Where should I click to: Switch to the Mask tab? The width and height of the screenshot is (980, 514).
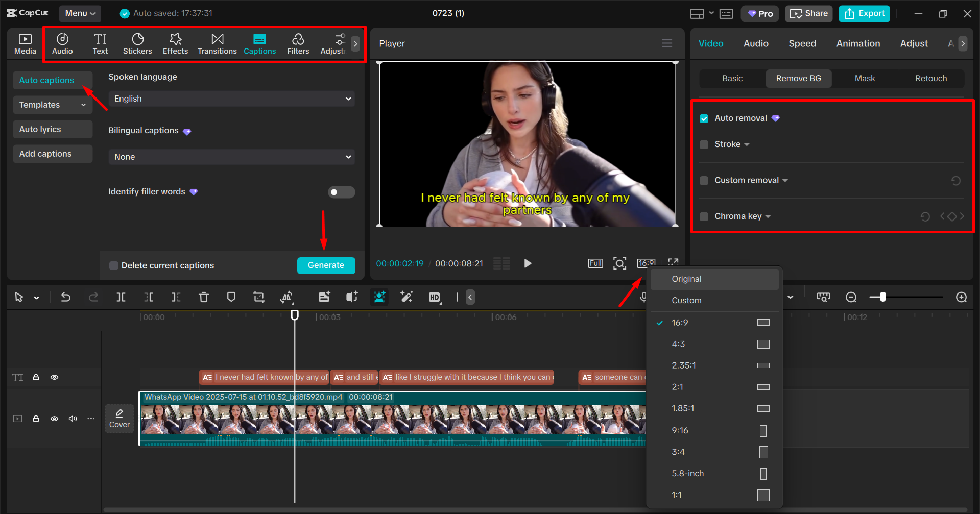[864, 78]
